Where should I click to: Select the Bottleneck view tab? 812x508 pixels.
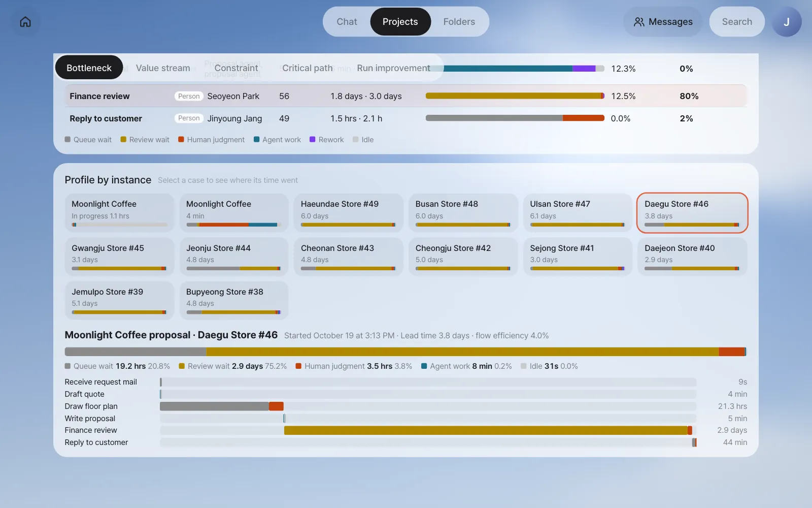(89, 68)
